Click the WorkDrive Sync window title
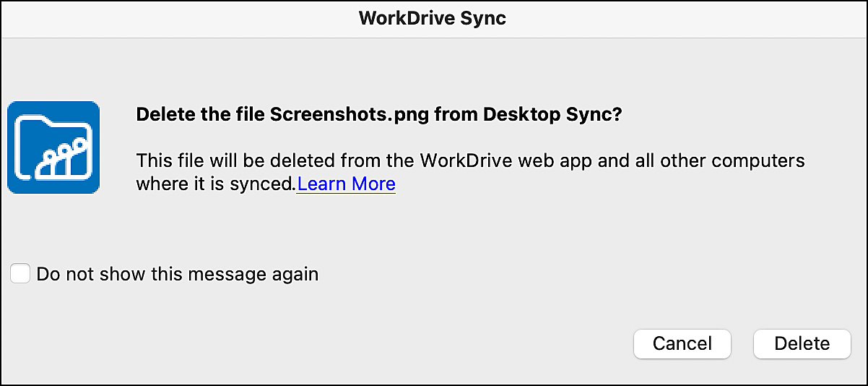Viewport: 868px width, 386px height. pos(433,19)
